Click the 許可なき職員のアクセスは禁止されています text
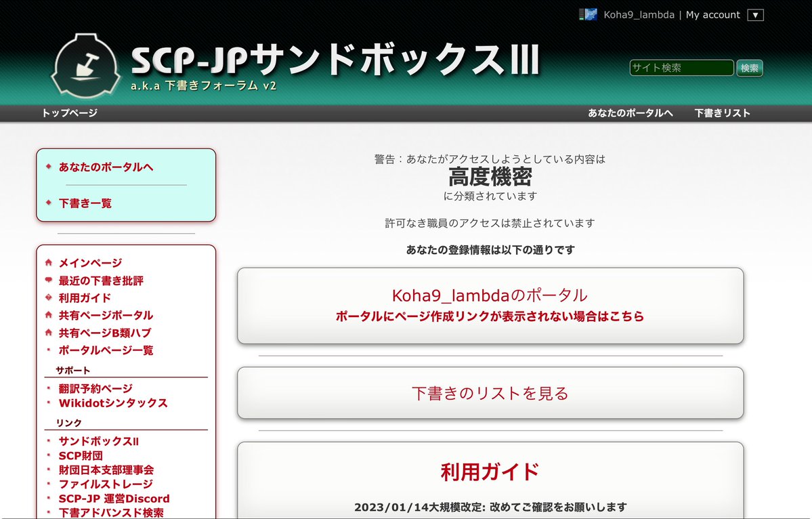 point(490,223)
